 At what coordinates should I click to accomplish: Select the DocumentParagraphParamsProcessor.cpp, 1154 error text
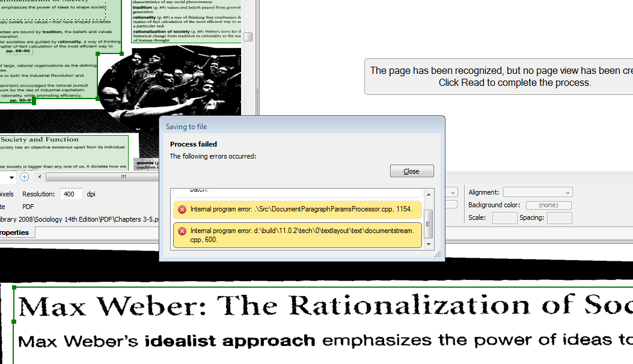[x=301, y=209]
